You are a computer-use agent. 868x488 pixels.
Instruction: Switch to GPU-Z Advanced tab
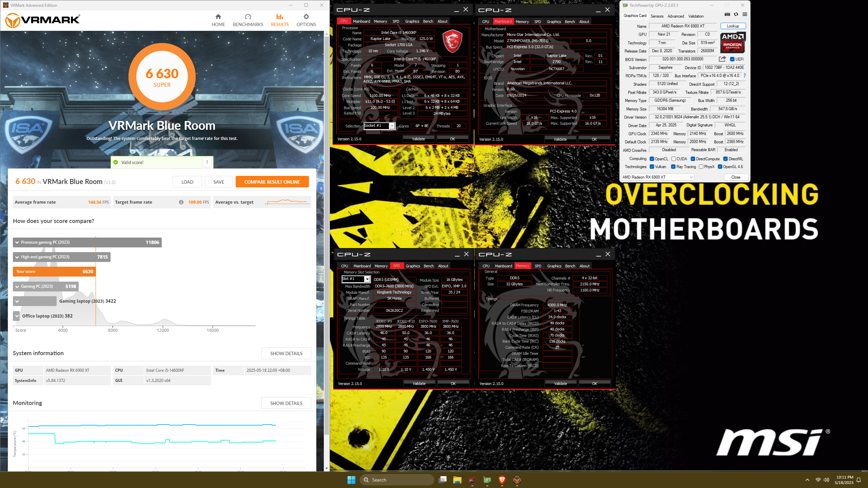pos(675,16)
